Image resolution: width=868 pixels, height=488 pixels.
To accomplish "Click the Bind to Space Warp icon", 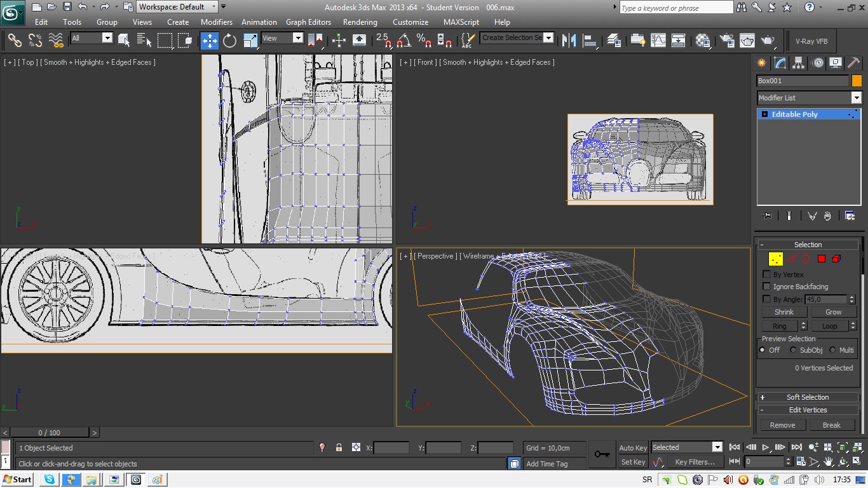I will click(x=57, y=41).
